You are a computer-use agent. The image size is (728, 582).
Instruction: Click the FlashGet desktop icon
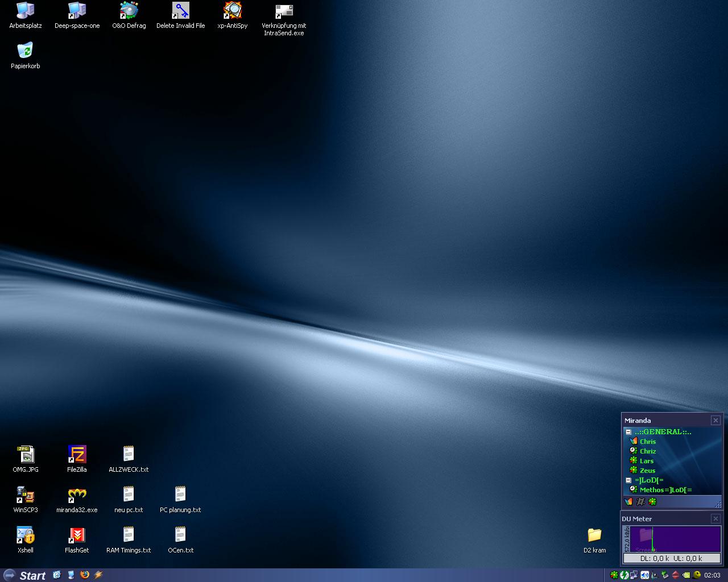coord(77,535)
